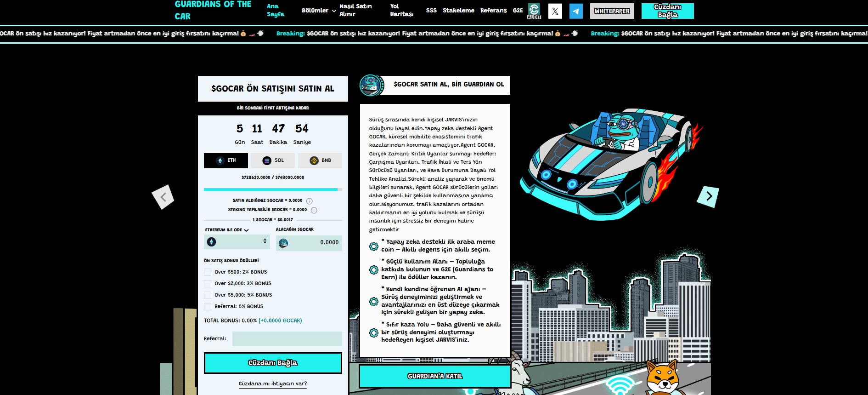The width and height of the screenshot is (868, 395).
Task: Open G2E nav item
Action: click(x=518, y=11)
